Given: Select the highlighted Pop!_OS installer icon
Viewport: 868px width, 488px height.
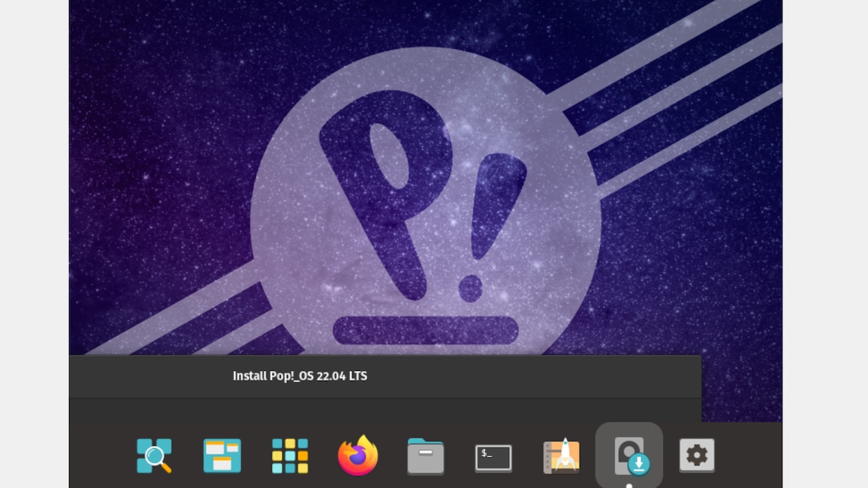Looking at the screenshot, I should point(629,454).
